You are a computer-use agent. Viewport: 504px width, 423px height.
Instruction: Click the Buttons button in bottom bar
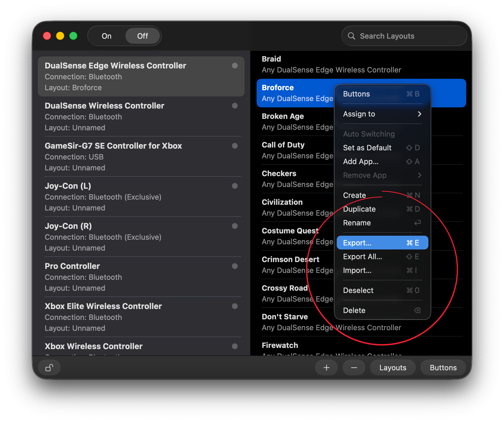pos(443,367)
